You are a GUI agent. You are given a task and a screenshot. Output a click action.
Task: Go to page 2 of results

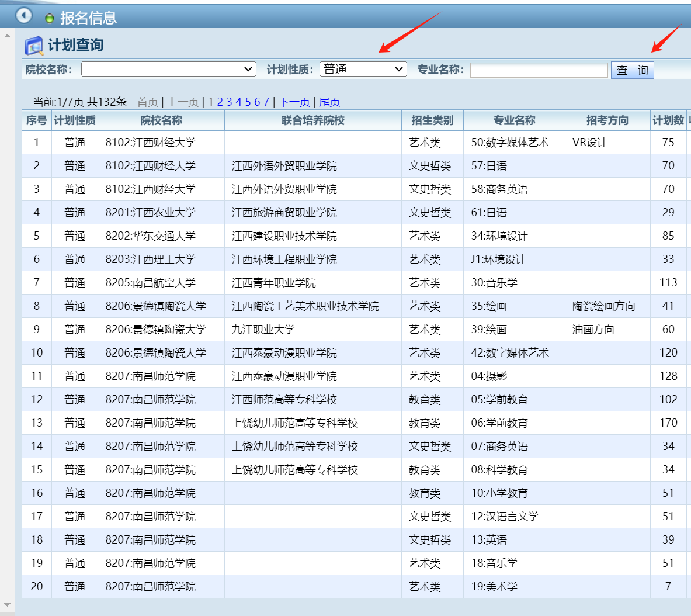coord(220,102)
